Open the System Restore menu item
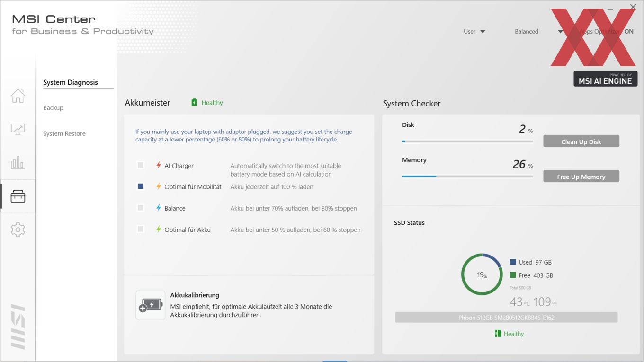 click(x=64, y=133)
